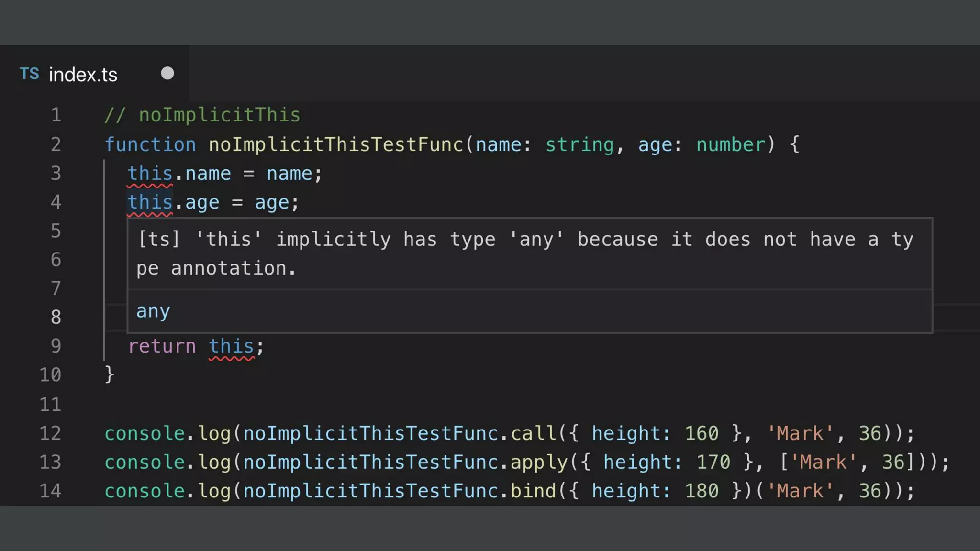Image resolution: width=980 pixels, height=551 pixels.
Task: Click the bind method on line 14
Action: pos(533,491)
